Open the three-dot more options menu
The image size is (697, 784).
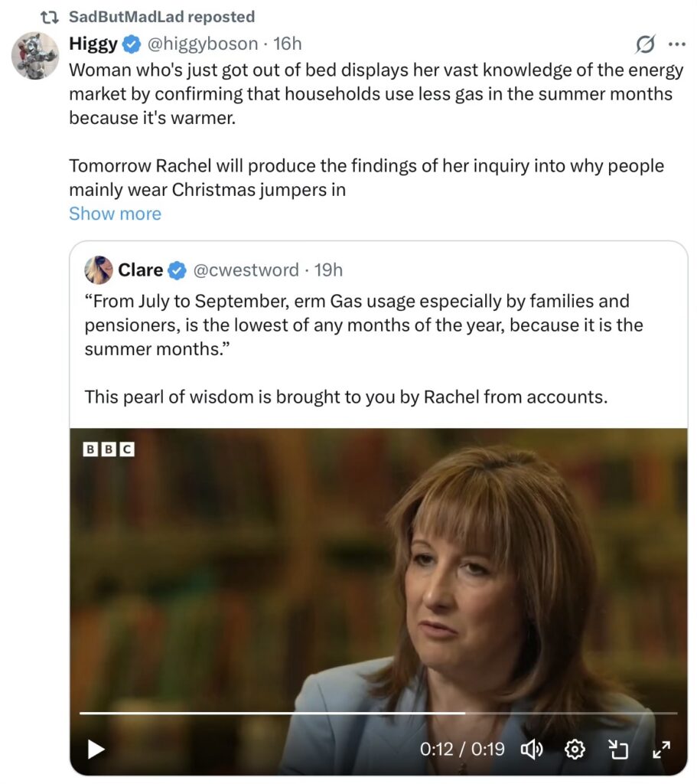tap(677, 44)
